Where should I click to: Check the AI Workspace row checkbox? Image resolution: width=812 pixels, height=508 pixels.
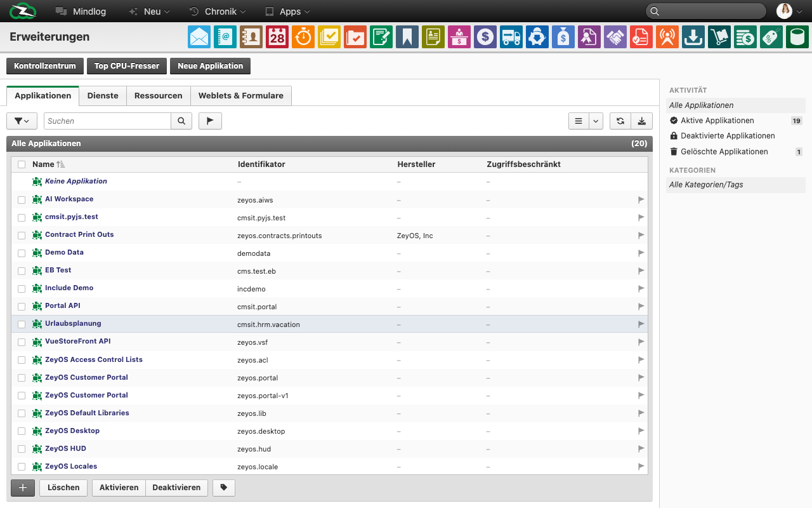22,199
